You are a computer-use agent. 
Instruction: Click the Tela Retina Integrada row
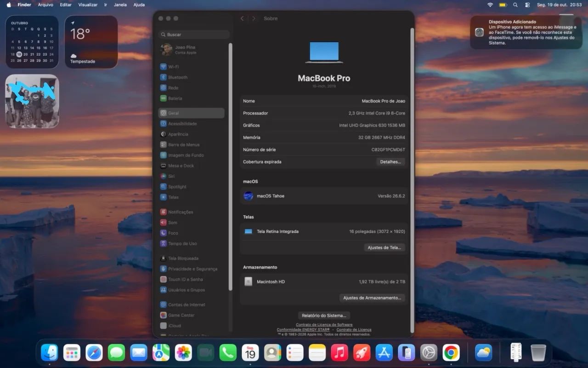point(324,231)
